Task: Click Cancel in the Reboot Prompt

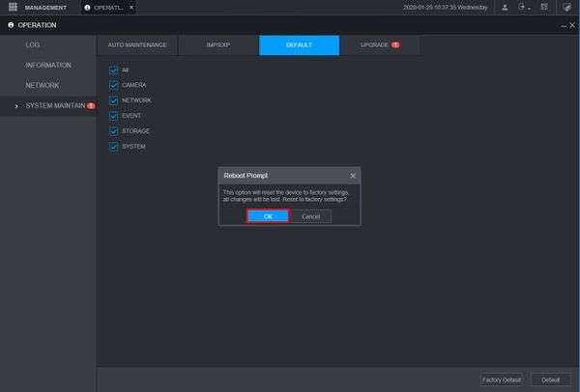Action: click(310, 216)
